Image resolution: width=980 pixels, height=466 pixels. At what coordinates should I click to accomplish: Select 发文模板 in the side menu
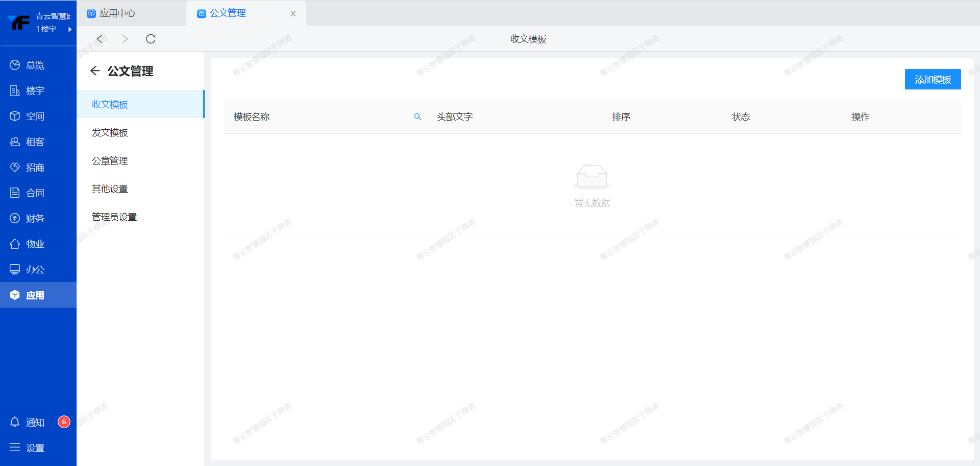pyautogui.click(x=110, y=132)
